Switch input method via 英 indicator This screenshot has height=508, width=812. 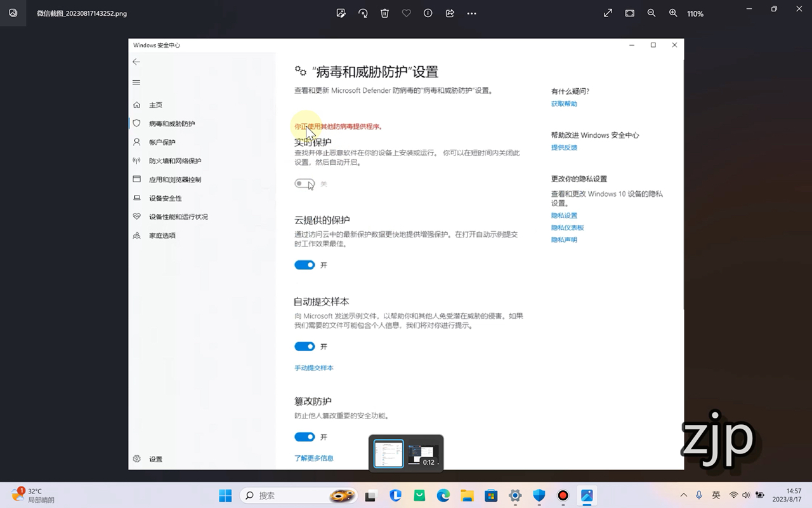(x=716, y=495)
